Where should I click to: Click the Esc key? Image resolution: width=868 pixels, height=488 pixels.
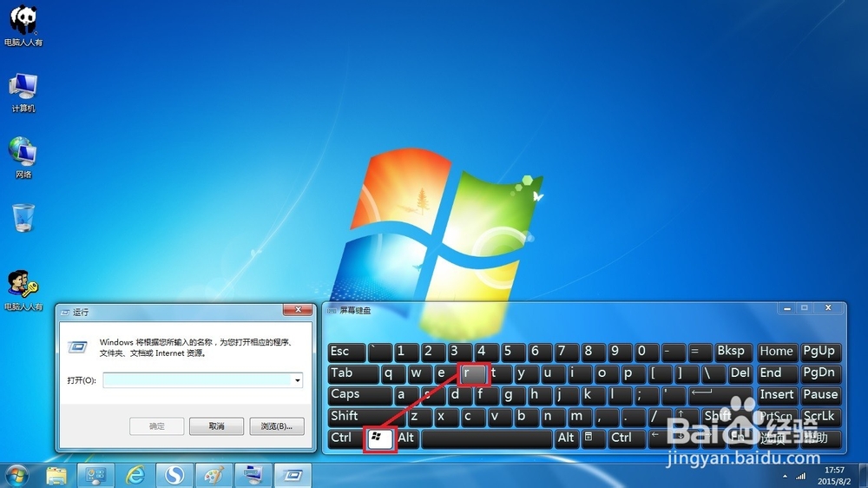coord(346,352)
